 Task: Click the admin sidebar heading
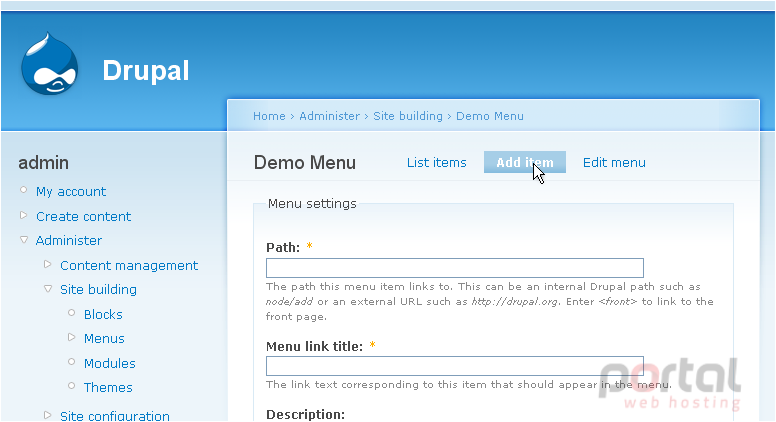(44, 163)
